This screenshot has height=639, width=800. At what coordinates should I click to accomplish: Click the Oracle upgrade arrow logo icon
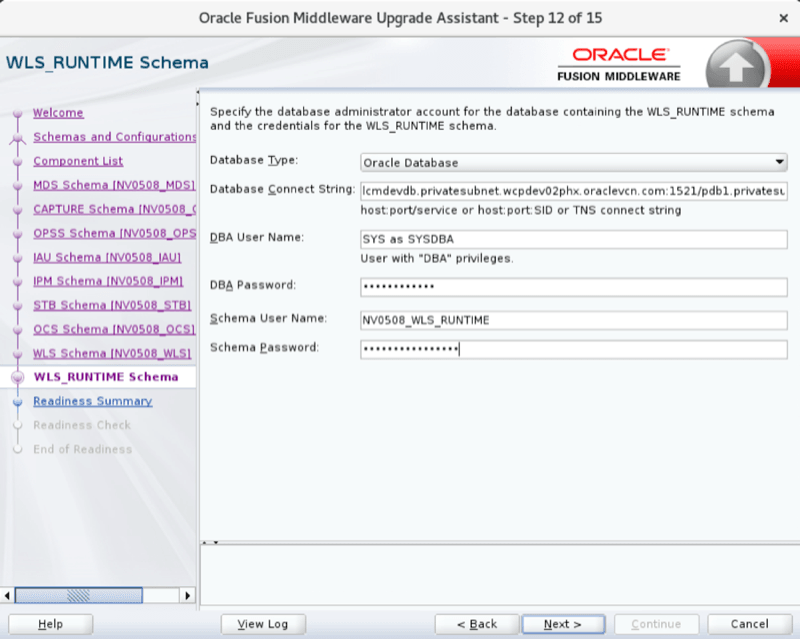736,66
